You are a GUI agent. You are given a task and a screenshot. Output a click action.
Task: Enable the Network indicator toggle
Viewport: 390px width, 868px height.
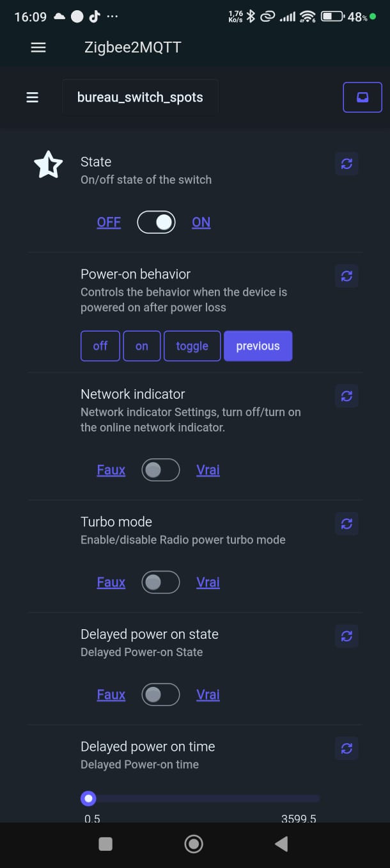point(160,470)
